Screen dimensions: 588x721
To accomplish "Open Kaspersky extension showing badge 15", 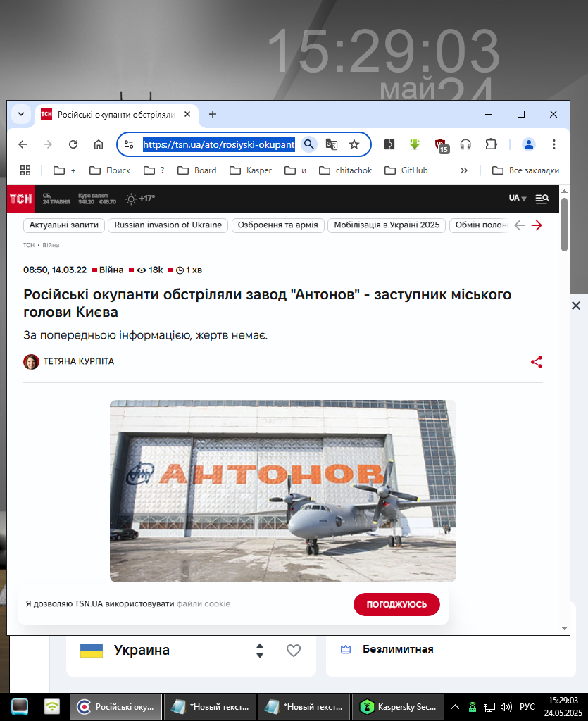I will tap(442, 145).
